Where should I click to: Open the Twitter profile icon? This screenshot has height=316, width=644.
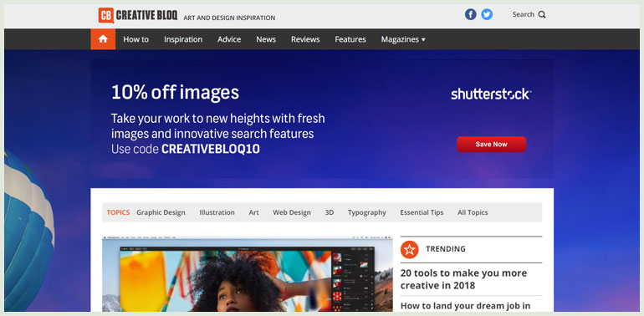(487, 14)
